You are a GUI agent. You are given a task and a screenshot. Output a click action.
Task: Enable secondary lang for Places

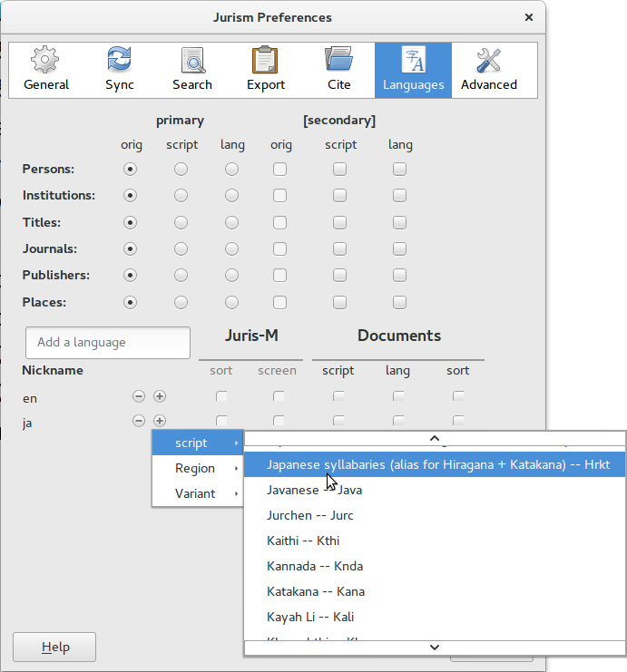[x=399, y=303]
